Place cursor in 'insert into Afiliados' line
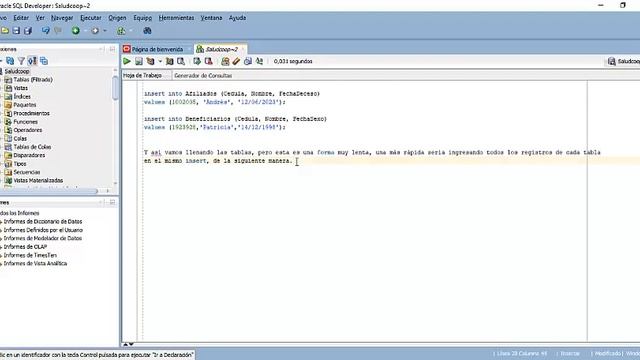 pos(232,94)
